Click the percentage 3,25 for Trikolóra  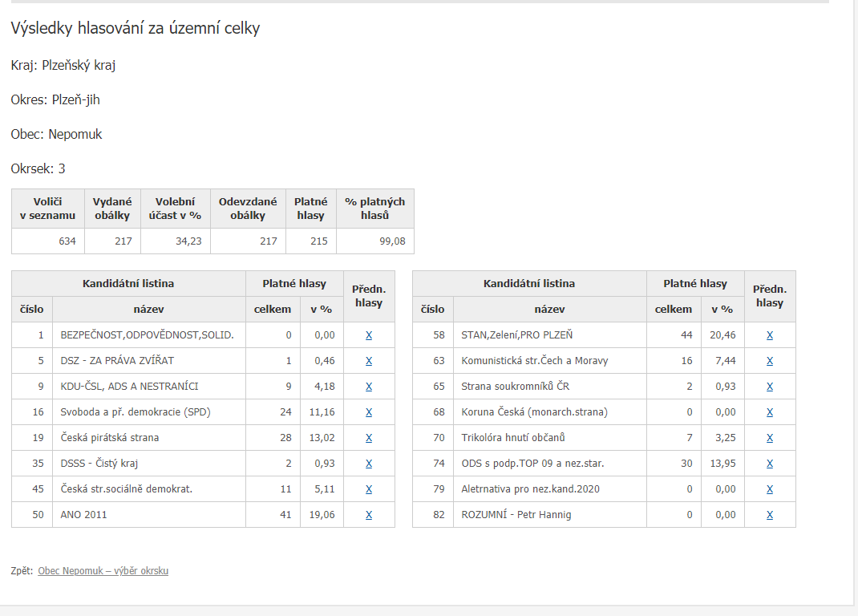726,438
